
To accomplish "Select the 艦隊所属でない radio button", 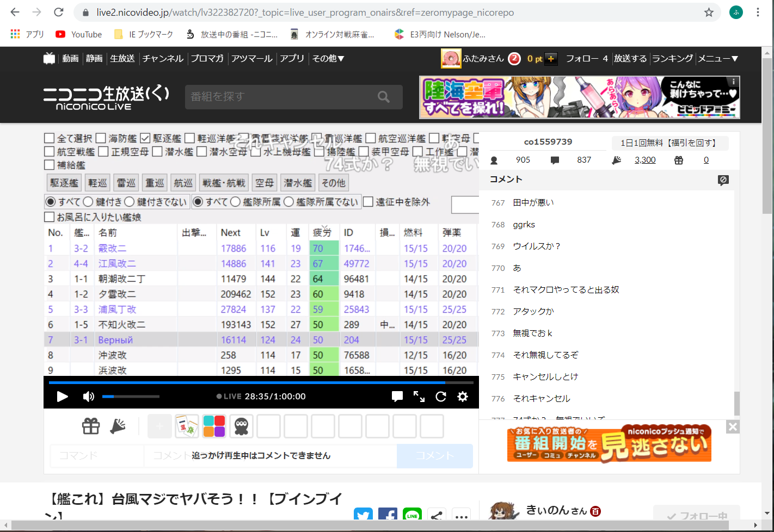I will (289, 202).
